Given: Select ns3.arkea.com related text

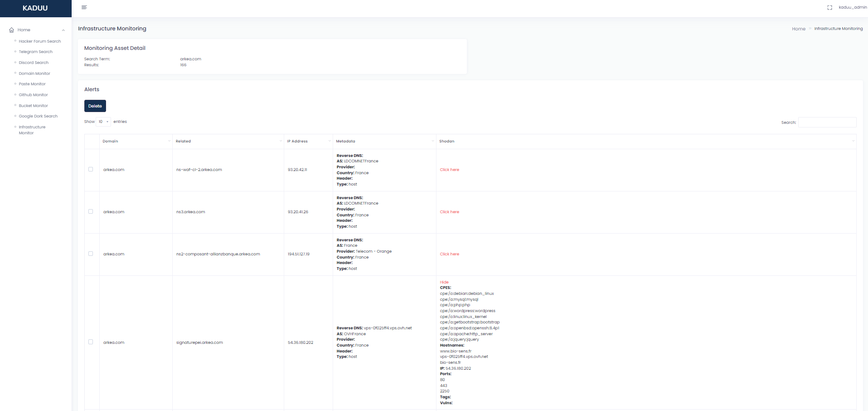Looking at the screenshot, I should 190,212.
